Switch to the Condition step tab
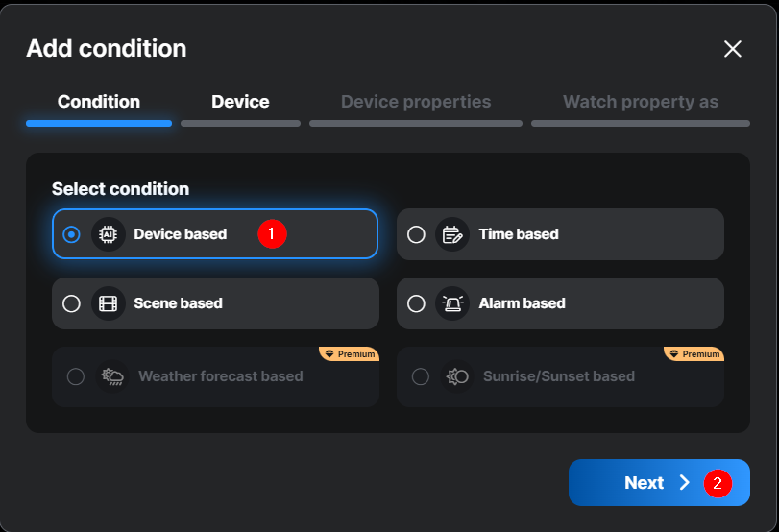 tap(99, 102)
